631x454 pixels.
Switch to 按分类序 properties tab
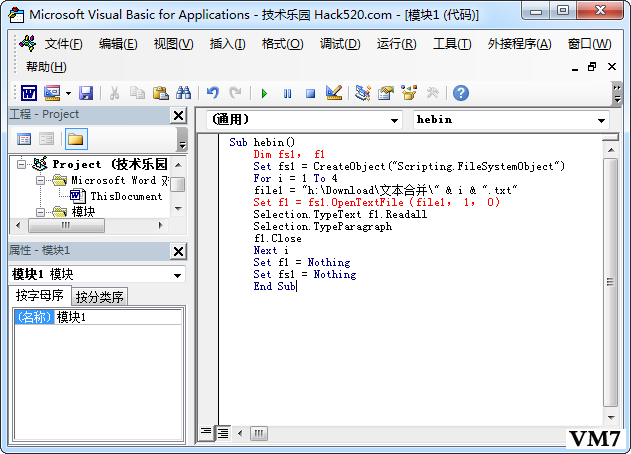tap(100, 297)
